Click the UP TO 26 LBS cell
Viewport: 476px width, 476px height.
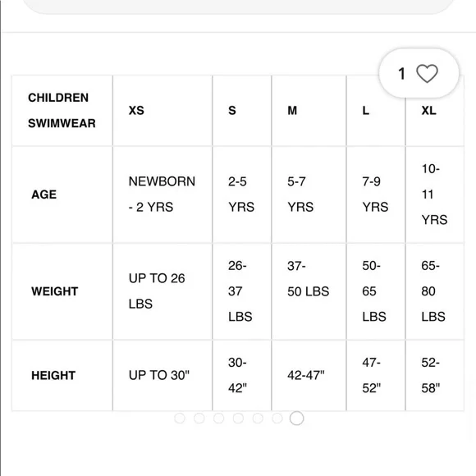tap(162, 291)
